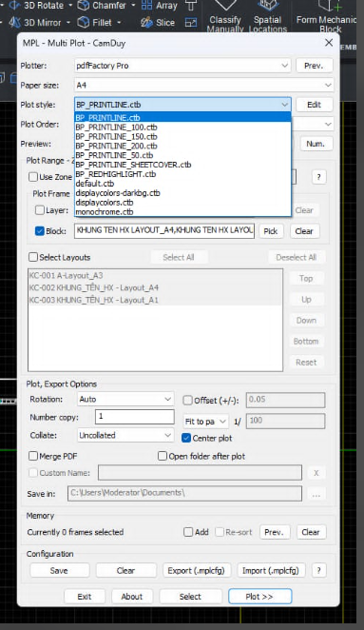The image size is (364, 630).
Task: Click the Configuration help '?' button
Action: (319, 571)
